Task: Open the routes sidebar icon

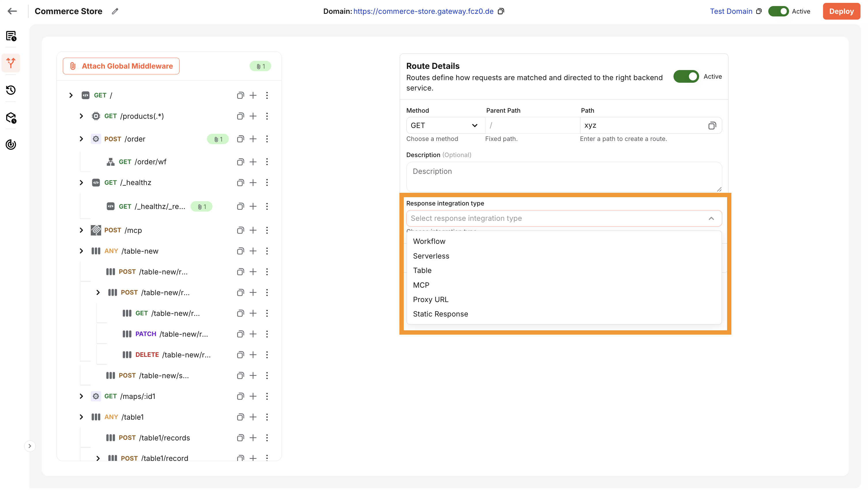Action: (x=11, y=63)
